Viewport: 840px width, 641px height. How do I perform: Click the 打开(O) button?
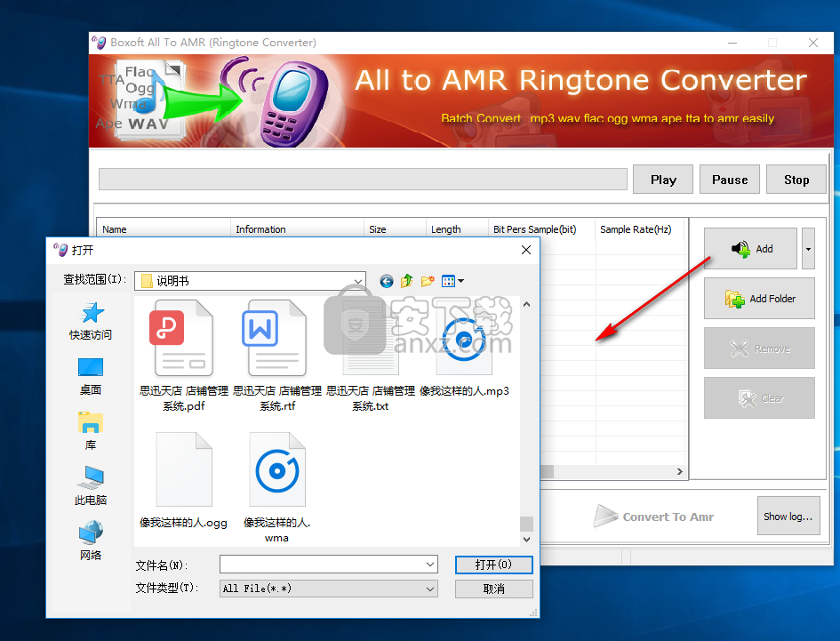[x=493, y=565]
